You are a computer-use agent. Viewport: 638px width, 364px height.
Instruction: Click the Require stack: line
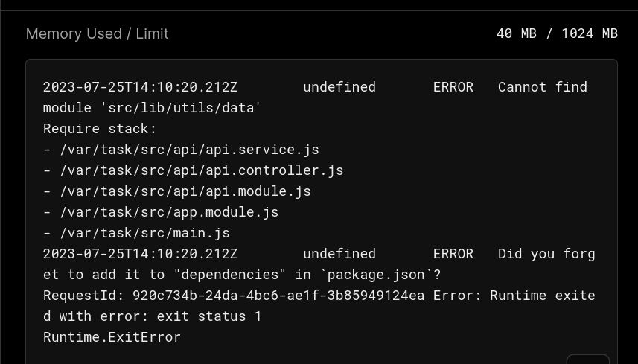[x=100, y=129]
